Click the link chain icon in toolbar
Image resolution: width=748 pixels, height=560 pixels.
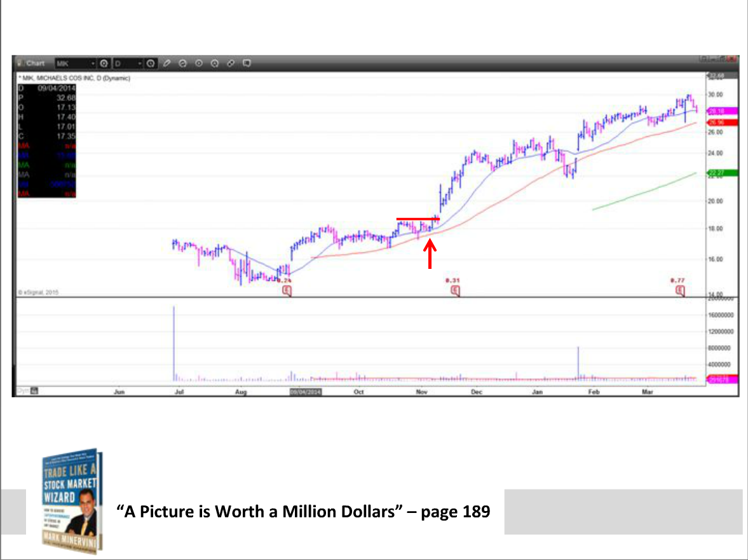point(231,64)
